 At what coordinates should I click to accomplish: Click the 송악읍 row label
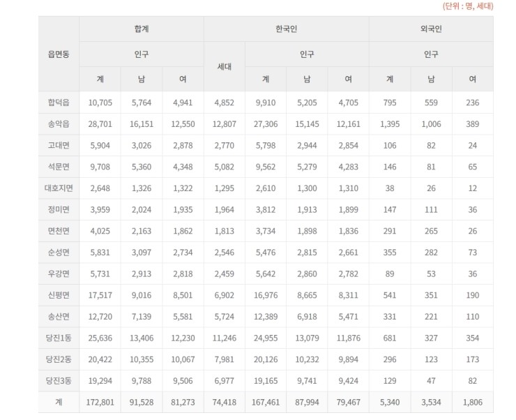point(59,124)
